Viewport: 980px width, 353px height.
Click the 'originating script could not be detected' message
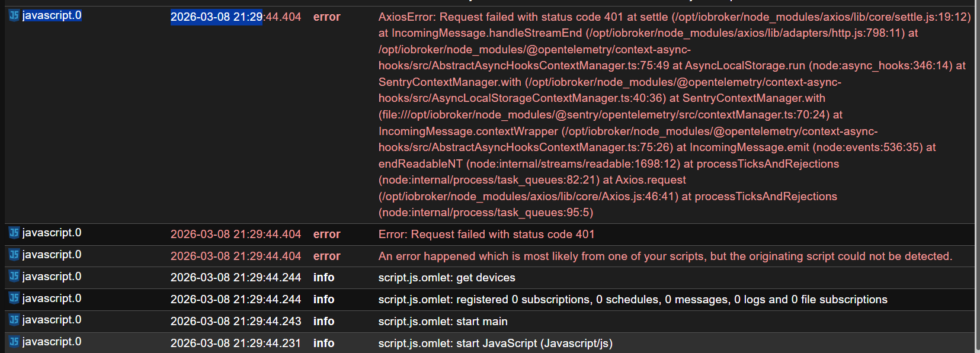pos(665,256)
